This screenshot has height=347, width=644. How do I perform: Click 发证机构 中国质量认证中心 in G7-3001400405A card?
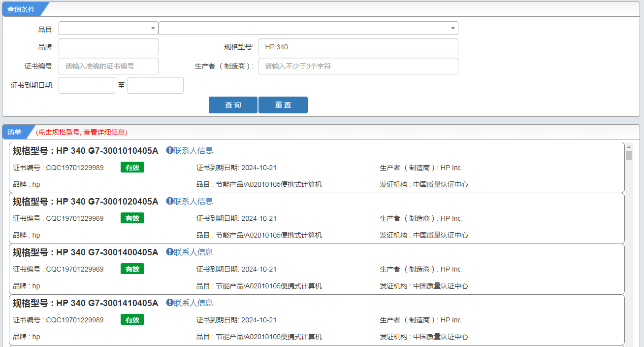[424, 286]
